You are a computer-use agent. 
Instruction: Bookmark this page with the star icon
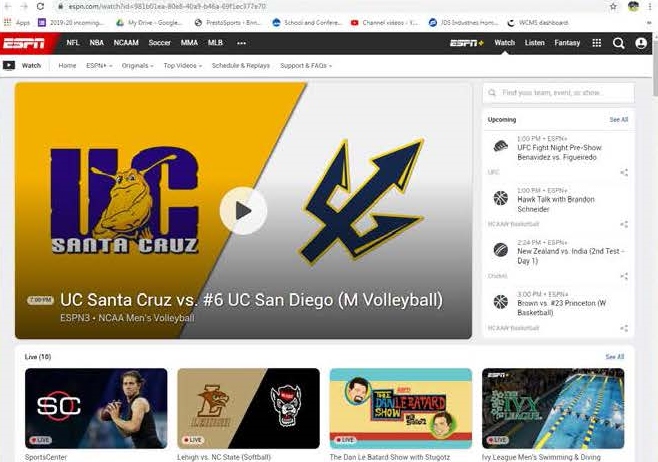[x=614, y=6]
